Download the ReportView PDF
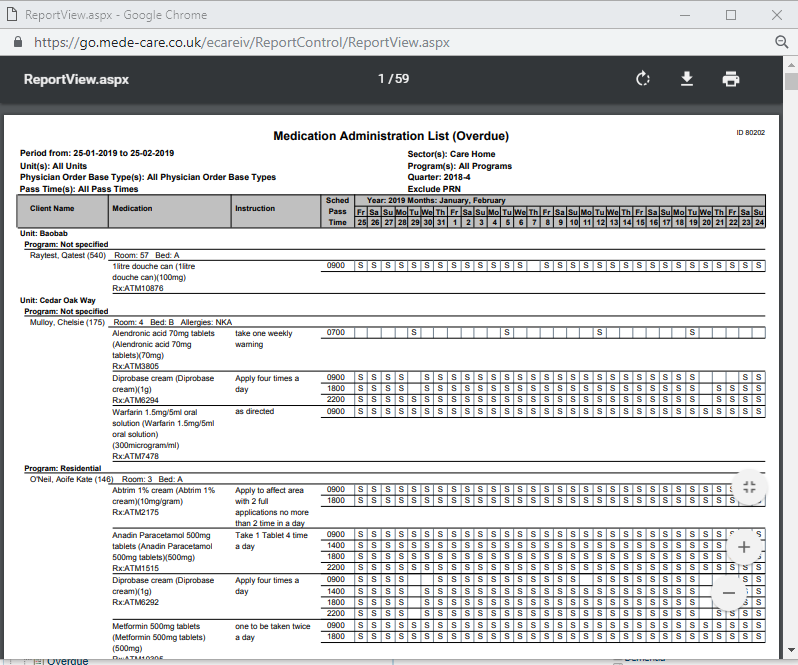 (687, 79)
